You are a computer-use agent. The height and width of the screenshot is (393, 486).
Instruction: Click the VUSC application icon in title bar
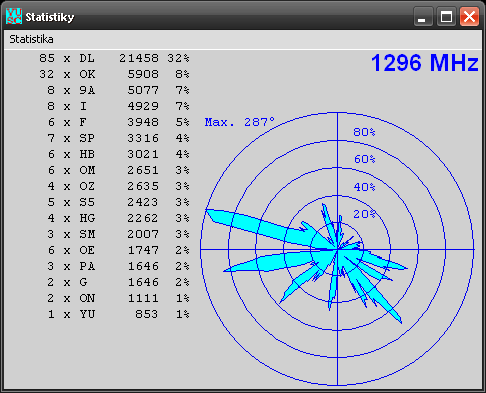point(14,16)
